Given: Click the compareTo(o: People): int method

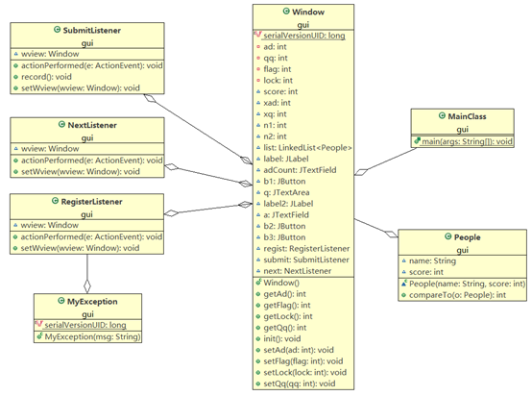Looking at the screenshot, I should pyautogui.click(x=457, y=295).
